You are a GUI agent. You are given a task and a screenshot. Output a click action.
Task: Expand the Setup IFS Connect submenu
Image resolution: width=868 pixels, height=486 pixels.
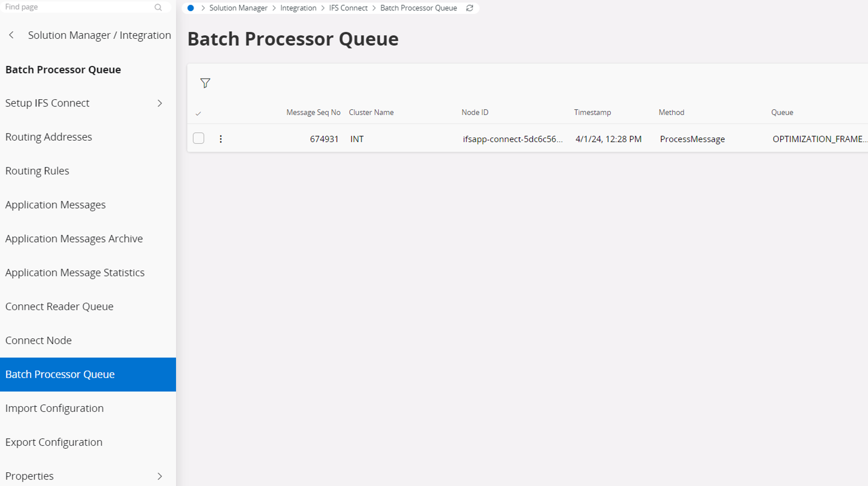160,103
